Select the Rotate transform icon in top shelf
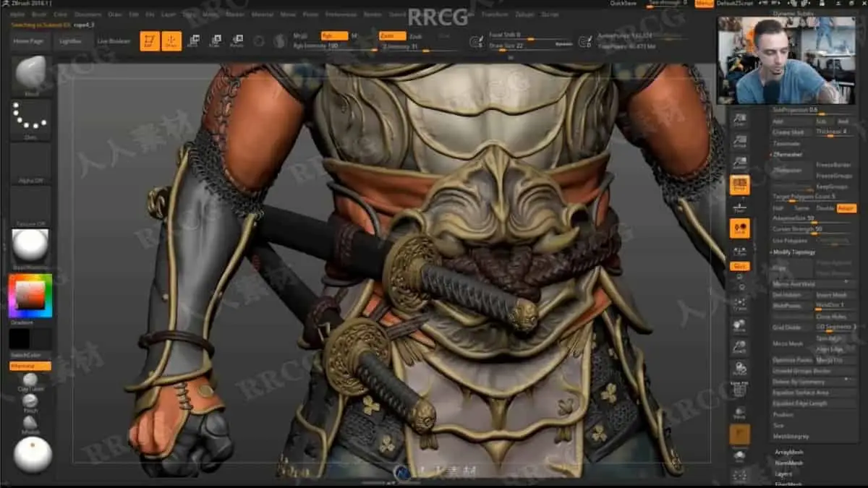 coord(237,41)
